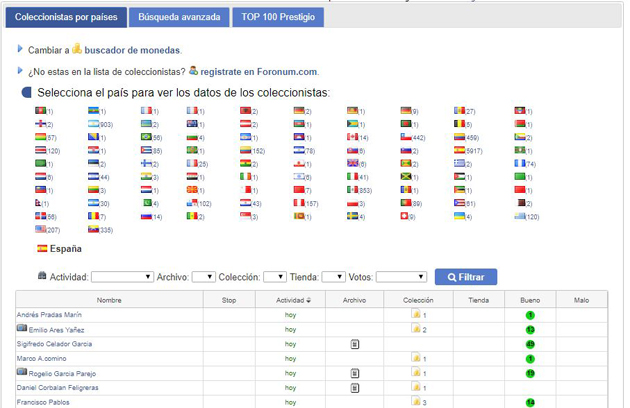The width and height of the screenshot is (630, 408).
Task: Click the coin icon before buscador de monedas
Action: 77,48
